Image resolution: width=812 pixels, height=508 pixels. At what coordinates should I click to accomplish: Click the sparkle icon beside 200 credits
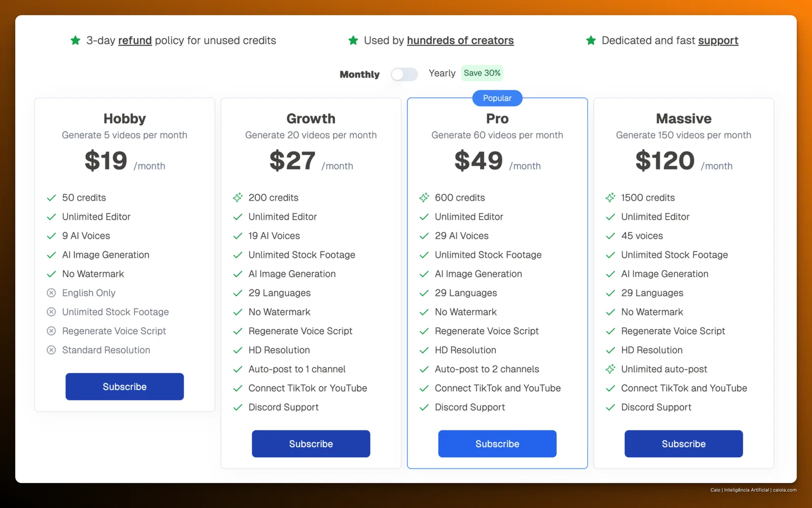point(238,197)
